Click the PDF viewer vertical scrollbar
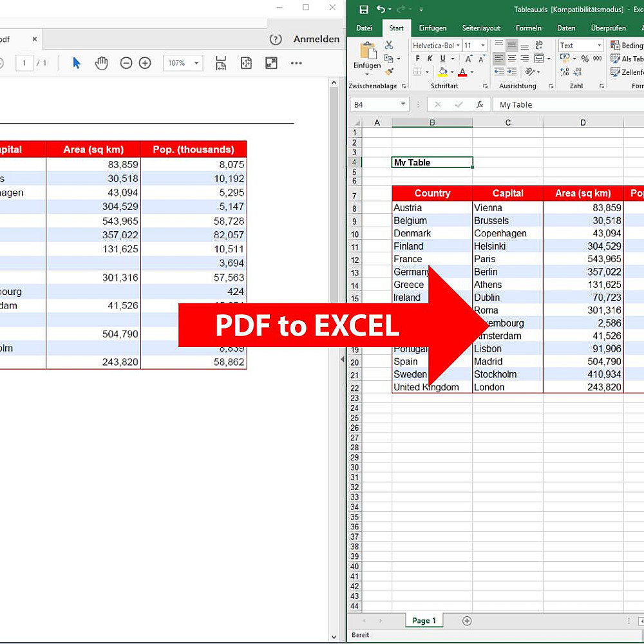The height and width of the screenshot is (644, 644). pyautogui.click(x=334, y=360)
